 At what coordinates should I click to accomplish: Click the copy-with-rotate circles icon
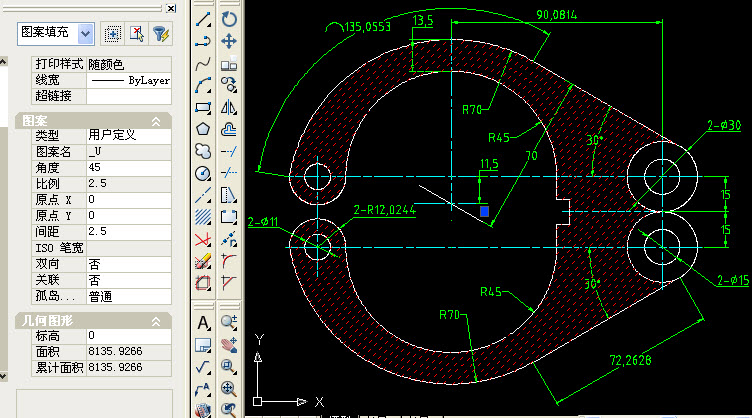(x=229, y=86)
